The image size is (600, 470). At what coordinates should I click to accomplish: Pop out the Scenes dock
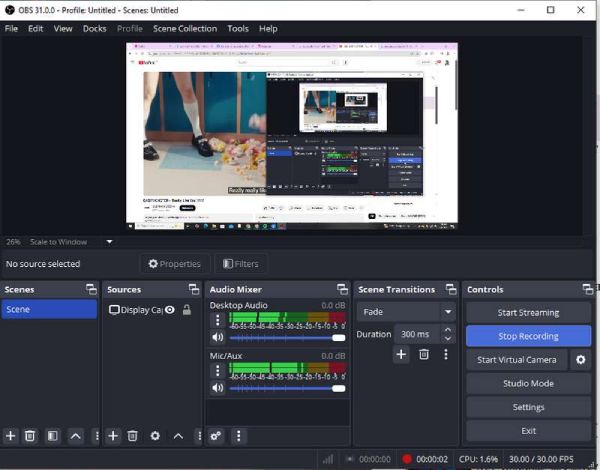91,289
